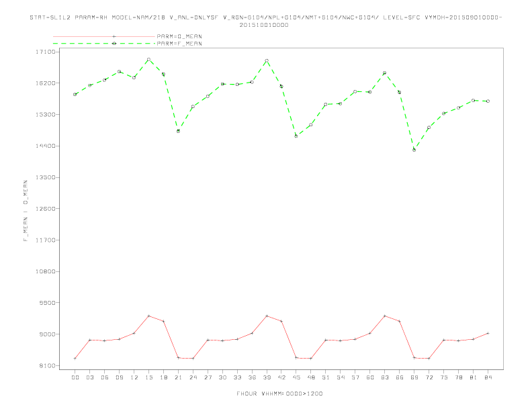Click x-axis tick label 84
The image size is (532, 411).
tap(488, 377)
